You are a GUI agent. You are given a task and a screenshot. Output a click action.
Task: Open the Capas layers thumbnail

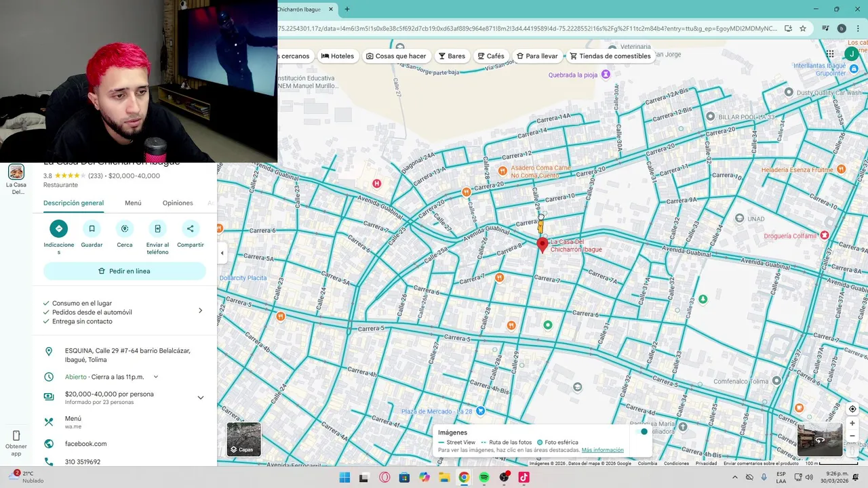243,439
